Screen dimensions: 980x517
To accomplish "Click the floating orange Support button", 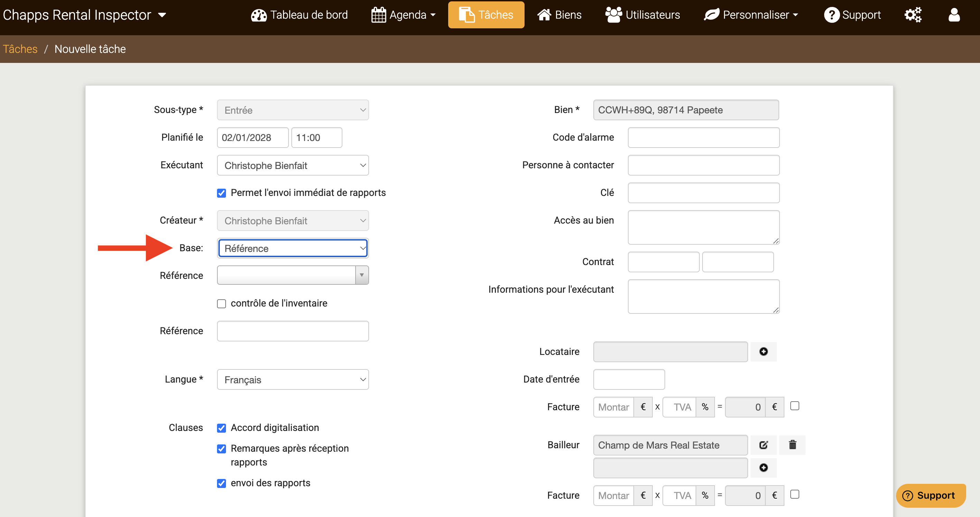I will pyautogui.click(x=930, y=495).
